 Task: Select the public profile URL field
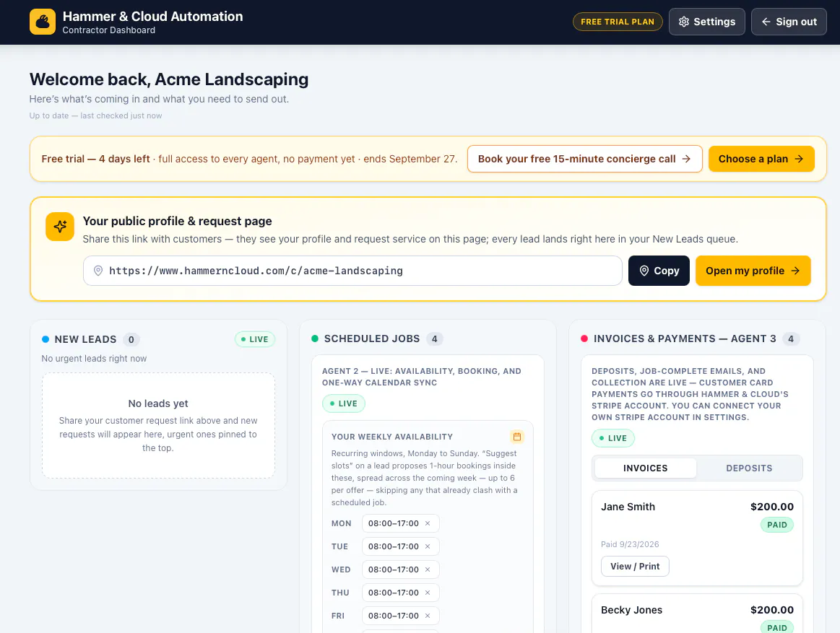[x=352, y=271]
